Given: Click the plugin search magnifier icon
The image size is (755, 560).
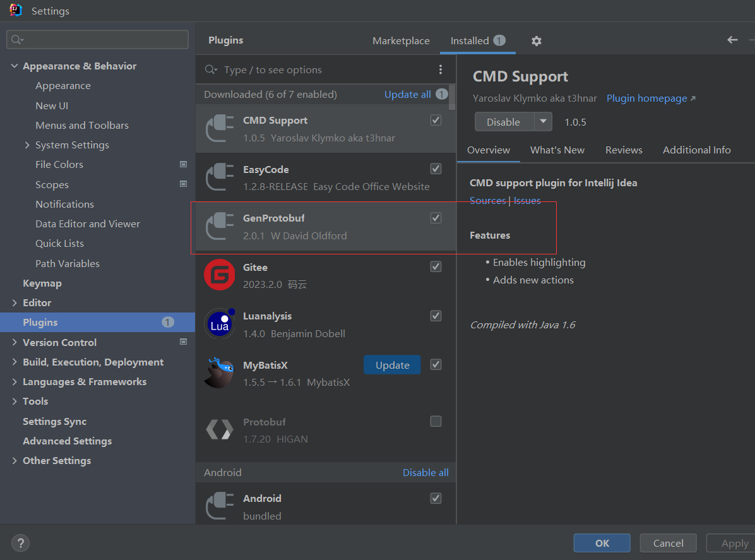Looking at the screenshot, I should [x=211, y=70].
